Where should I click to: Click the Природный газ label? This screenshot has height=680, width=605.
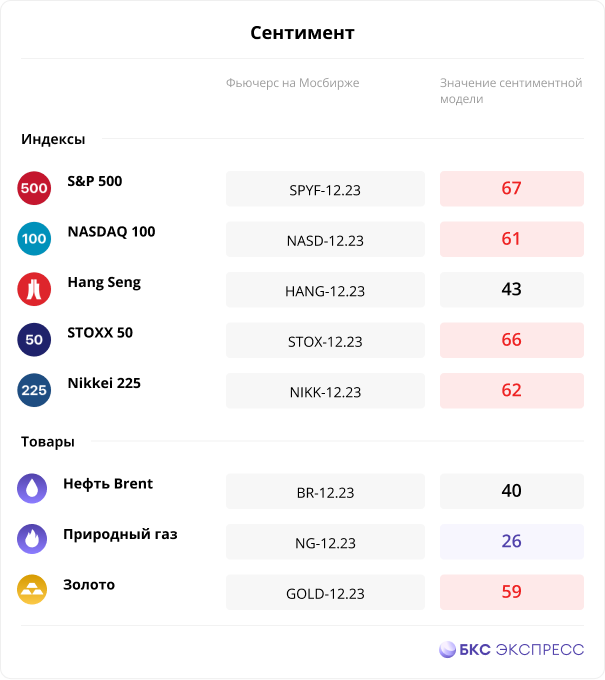120,534
